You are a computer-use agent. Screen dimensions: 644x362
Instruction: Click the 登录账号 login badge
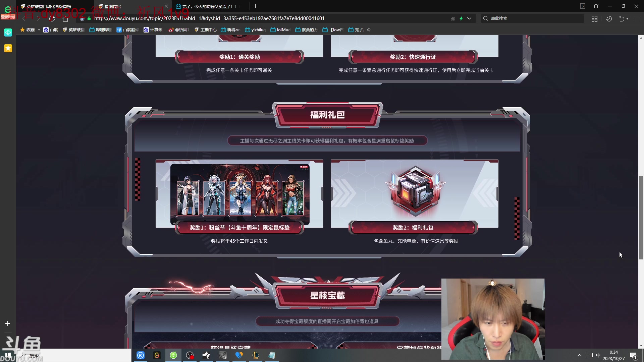8,17
